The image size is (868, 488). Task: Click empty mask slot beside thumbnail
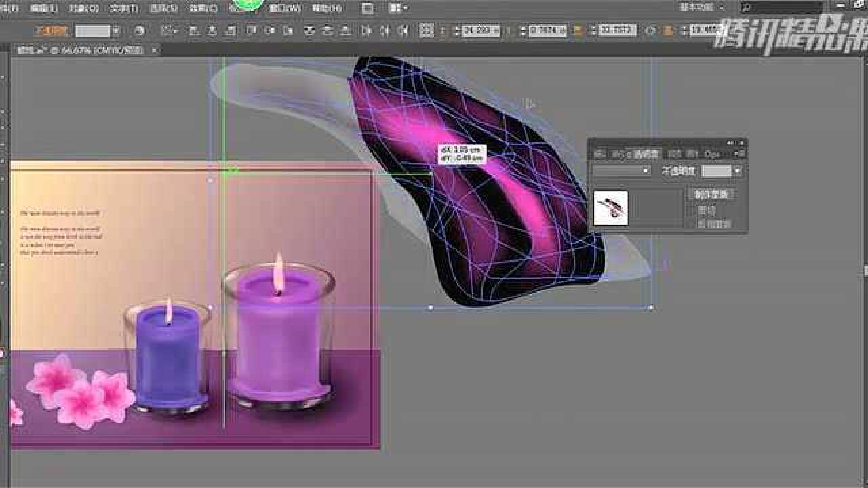click(x=656, y=208)
